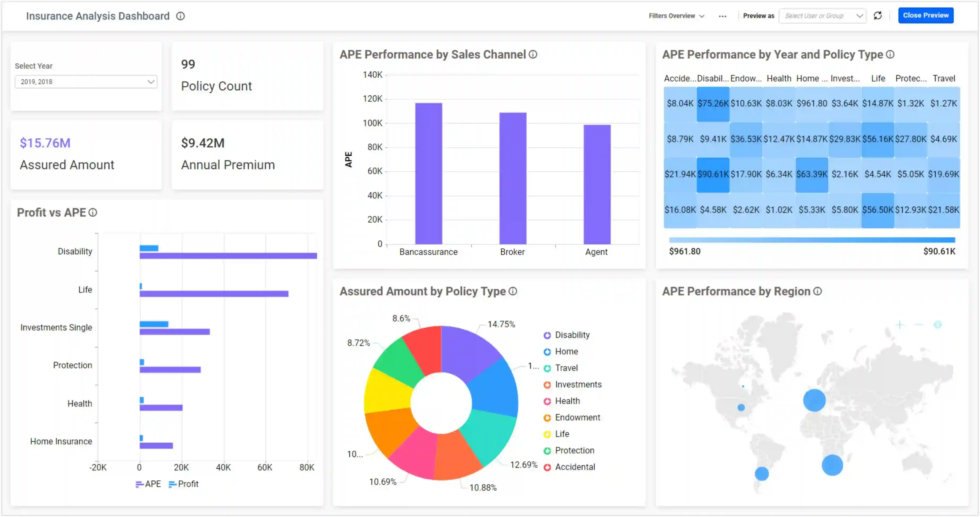Click the Broker bar in sales channel chart
Screen dimensions: 980x517
513,178
